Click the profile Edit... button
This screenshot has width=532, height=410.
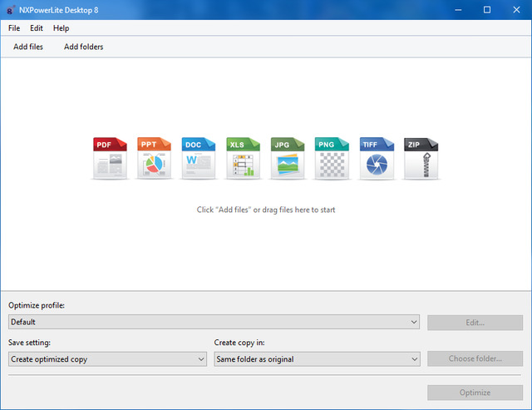click(x=475, y=322)
